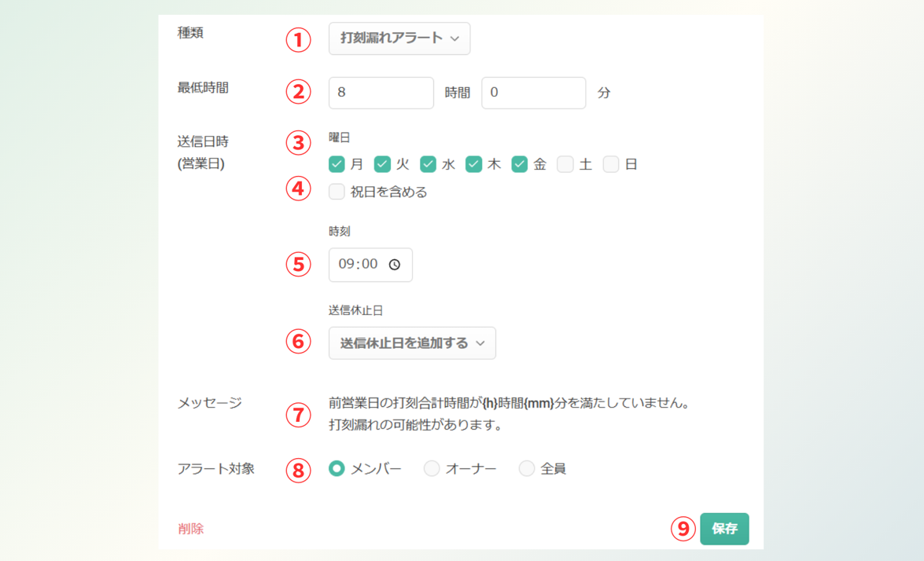The height and width of the screenshot is (561, 924).
Task: Click the clock icon in time field
Action: click(x=395, y=265)
